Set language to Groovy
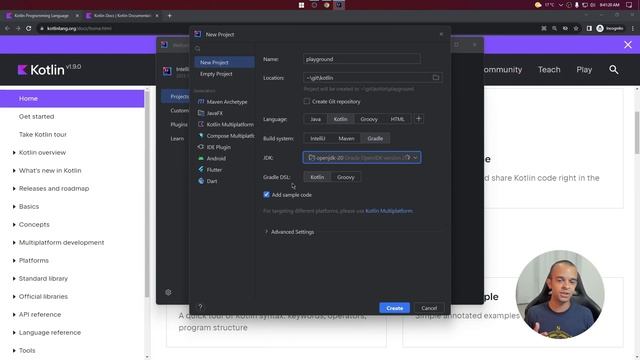Screen dimensions: 640x360 click(x=369, y=119)
